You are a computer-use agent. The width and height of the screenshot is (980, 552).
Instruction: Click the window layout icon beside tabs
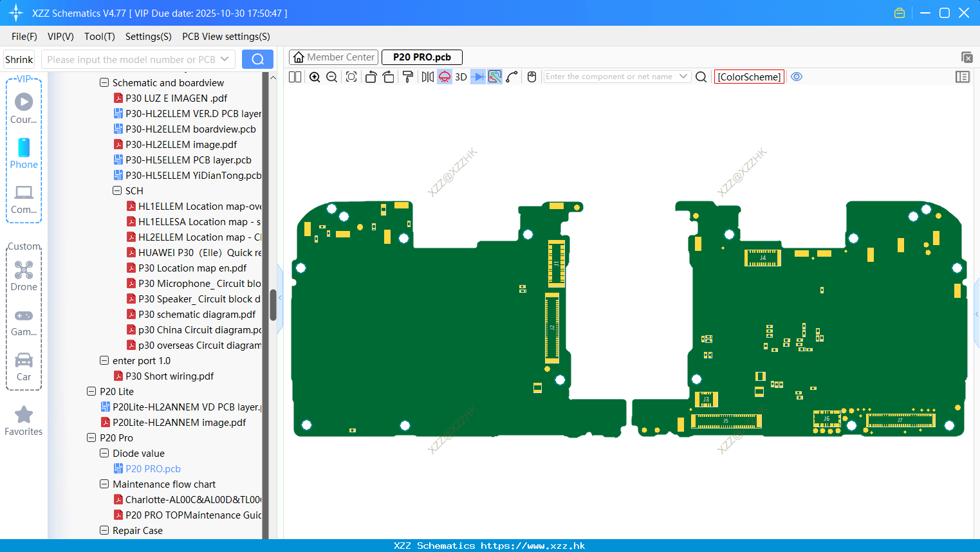click(x=966, y=57)
